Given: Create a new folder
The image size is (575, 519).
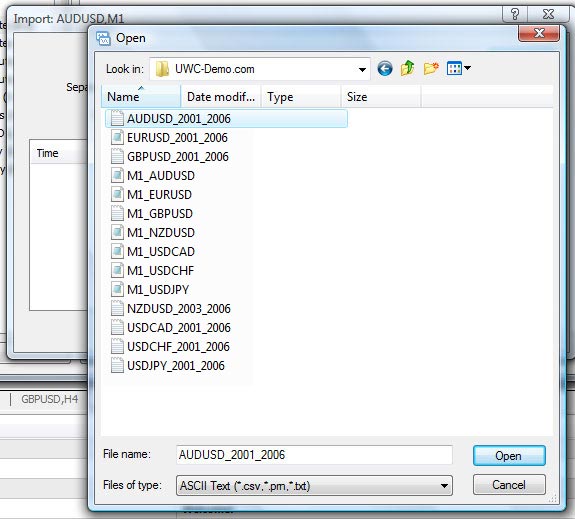Looking at the screenshot, I should [431, 68].
